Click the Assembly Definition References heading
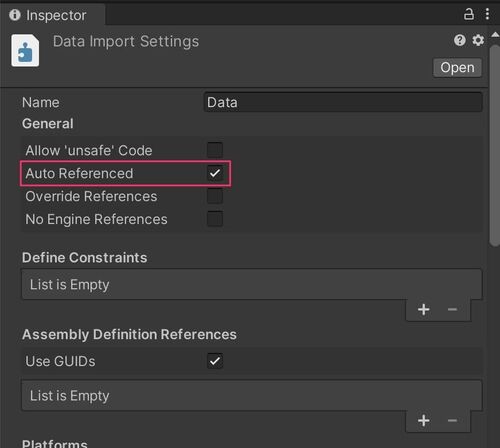 tap(129, 334)
